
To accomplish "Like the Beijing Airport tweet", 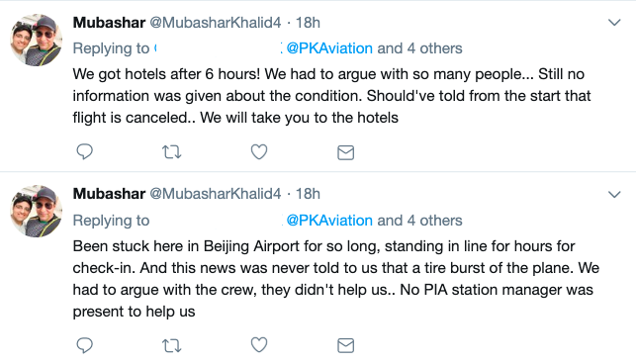I will [259, 345].
